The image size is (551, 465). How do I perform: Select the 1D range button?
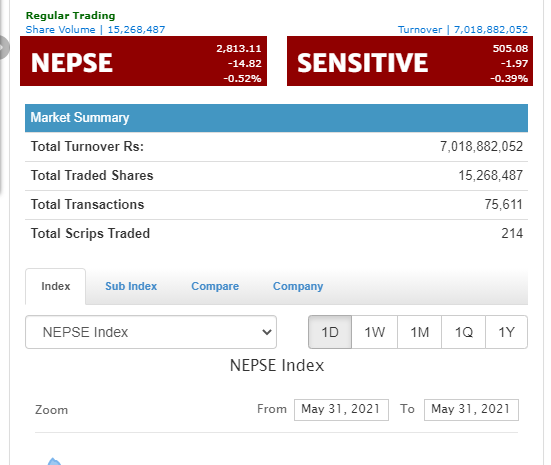click(330, 332)
